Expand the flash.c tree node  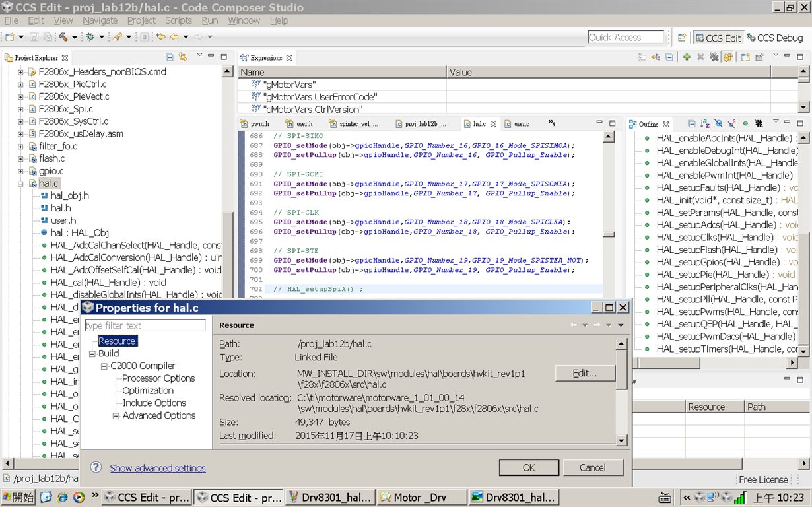[x=20, y=158]
